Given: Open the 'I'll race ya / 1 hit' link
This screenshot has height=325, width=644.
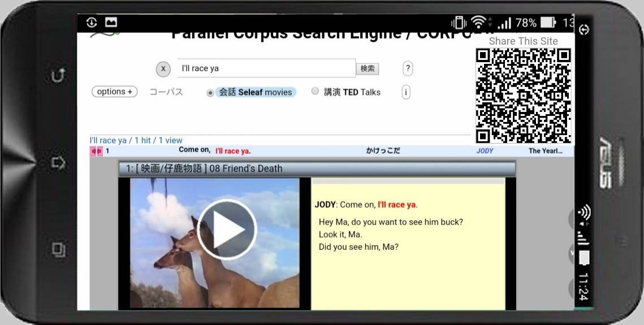Looking at the screenshot, I should pyautogui.click(x=136, y=140).
